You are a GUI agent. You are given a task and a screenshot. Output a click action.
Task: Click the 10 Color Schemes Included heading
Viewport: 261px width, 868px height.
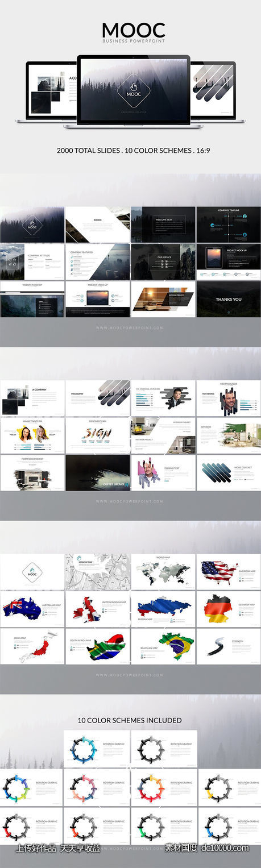(x=130, y=720)
